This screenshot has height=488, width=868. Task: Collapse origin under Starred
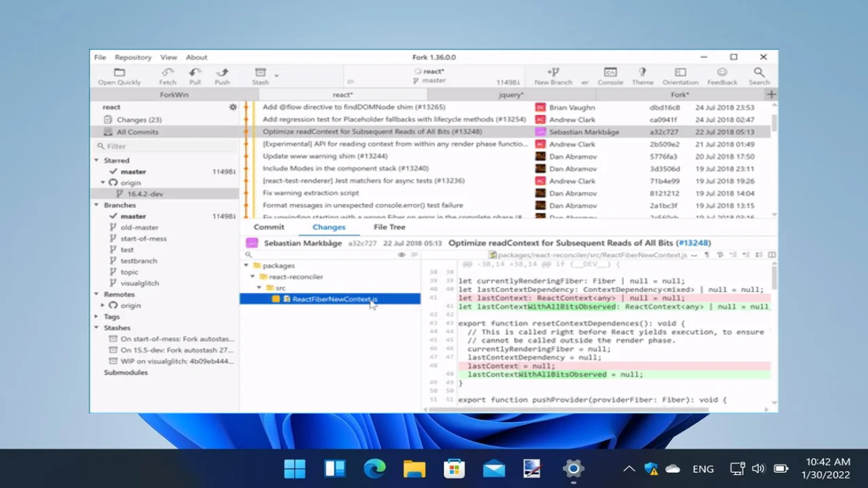pos(103,182)
